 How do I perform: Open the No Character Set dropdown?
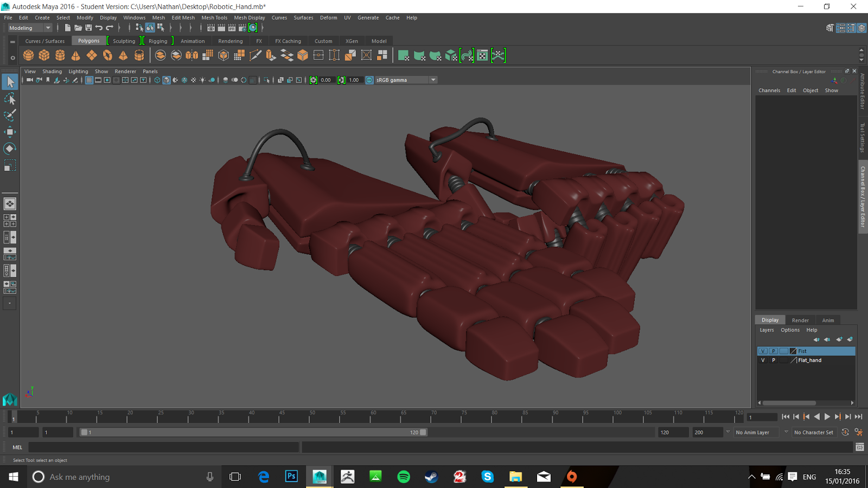[814, 432]
